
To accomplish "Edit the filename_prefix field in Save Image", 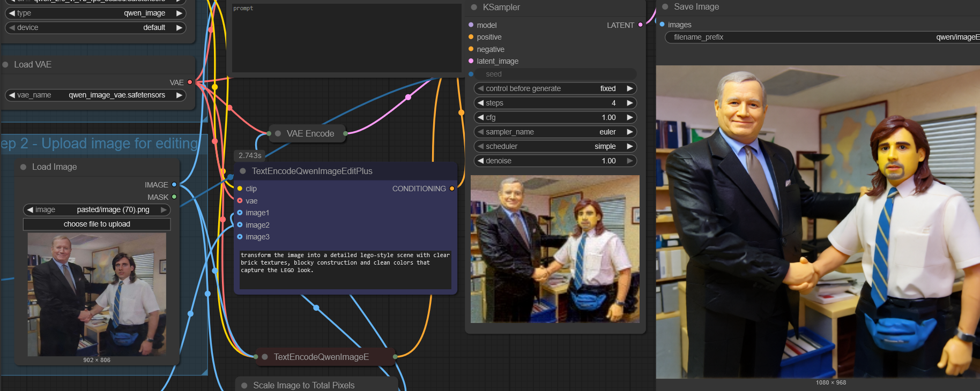I will (x=823, y=37).
